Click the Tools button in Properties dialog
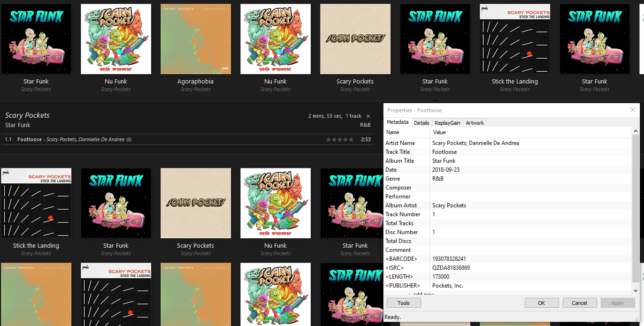Image resolution: width=644 pixels, height=326 pixels. tap(404, 303)
